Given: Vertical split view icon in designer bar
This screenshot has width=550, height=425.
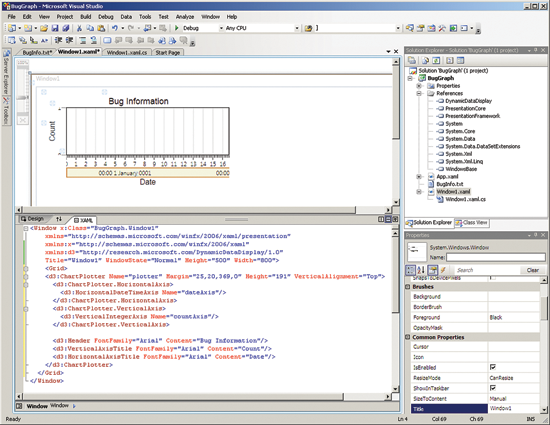Looking at the screenshot, I should point(381,219).
